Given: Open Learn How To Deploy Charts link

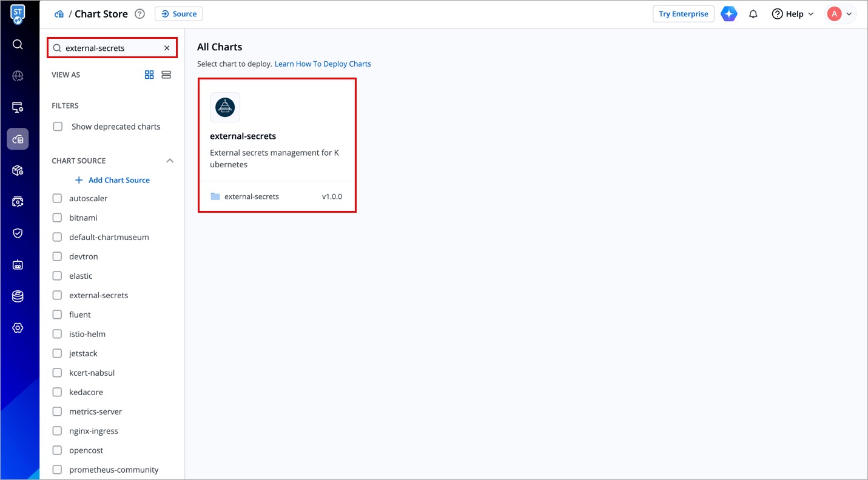Looking at the screenshot, I should (x=323, y=64).
